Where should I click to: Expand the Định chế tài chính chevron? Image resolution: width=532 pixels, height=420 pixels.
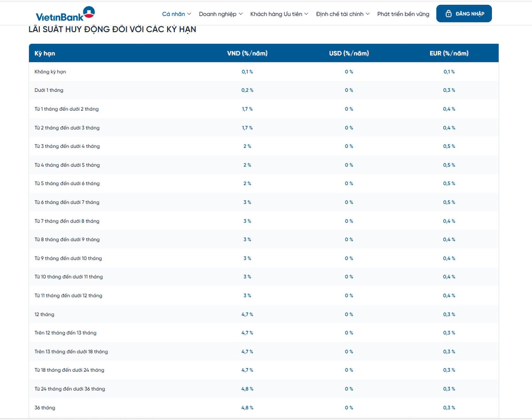(x=367, y=14)
